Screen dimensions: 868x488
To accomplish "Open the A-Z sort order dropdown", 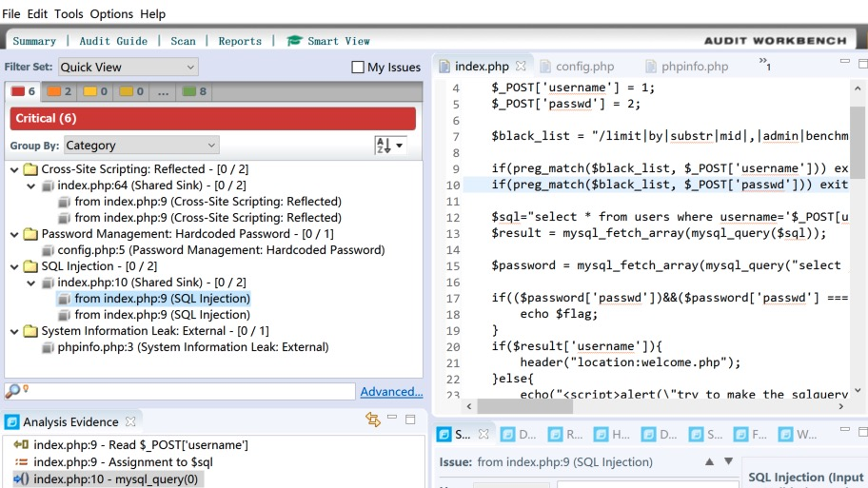I will pyautogui.click(x=390, y=146).
